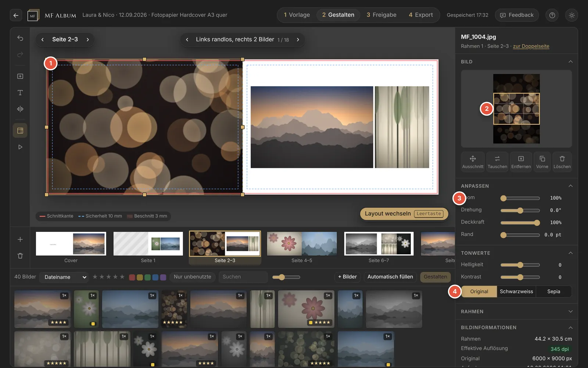Switch to next layout variant arrow

point(298,39)
